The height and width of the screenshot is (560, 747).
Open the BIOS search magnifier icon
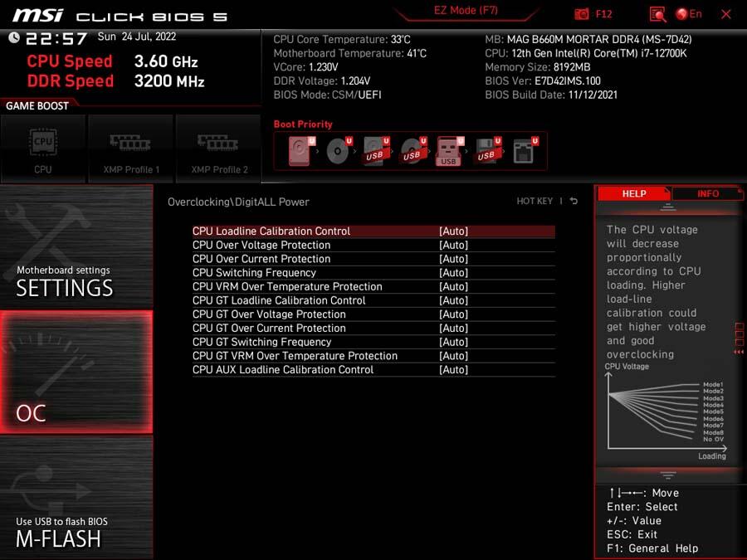[658, 14]
